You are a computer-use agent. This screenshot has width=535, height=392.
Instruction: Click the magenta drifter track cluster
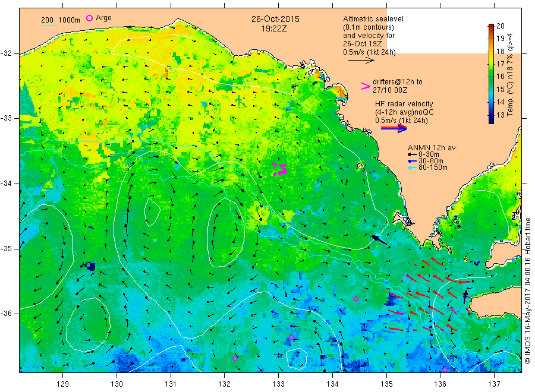(280, 169)
